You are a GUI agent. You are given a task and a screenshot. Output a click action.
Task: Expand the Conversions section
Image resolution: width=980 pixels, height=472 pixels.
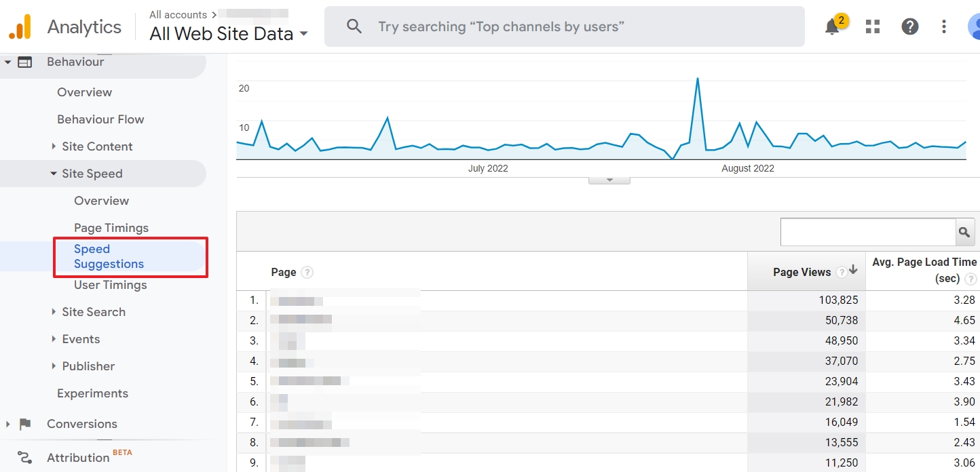coord(8,424)
